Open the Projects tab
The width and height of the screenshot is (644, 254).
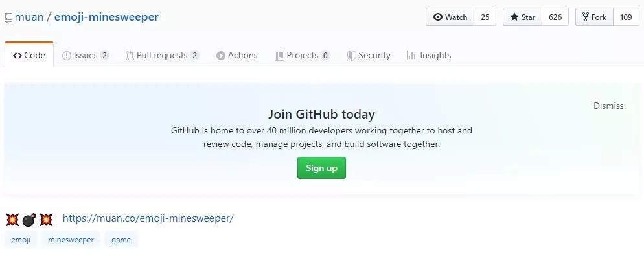[303, 56]
